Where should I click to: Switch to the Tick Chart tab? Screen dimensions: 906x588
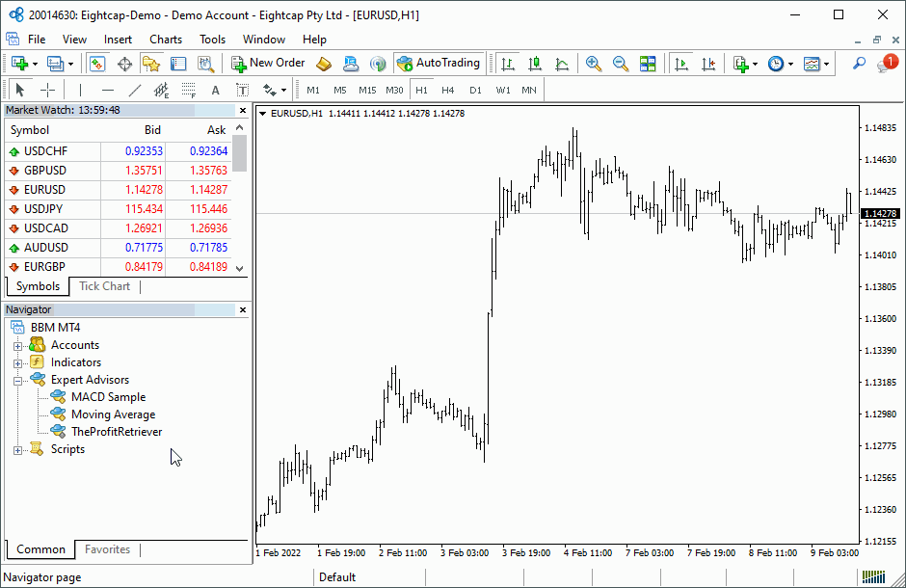tap(104, 286)
